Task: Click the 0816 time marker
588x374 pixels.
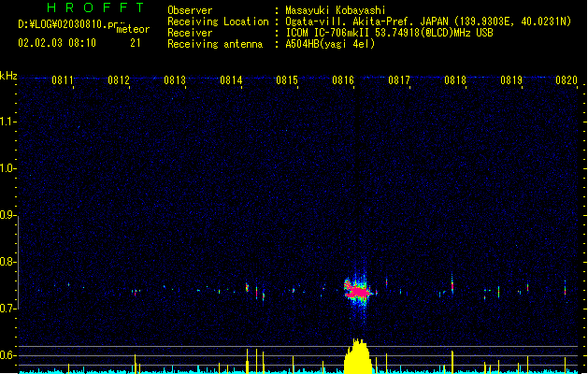Action: click(343, 80)
